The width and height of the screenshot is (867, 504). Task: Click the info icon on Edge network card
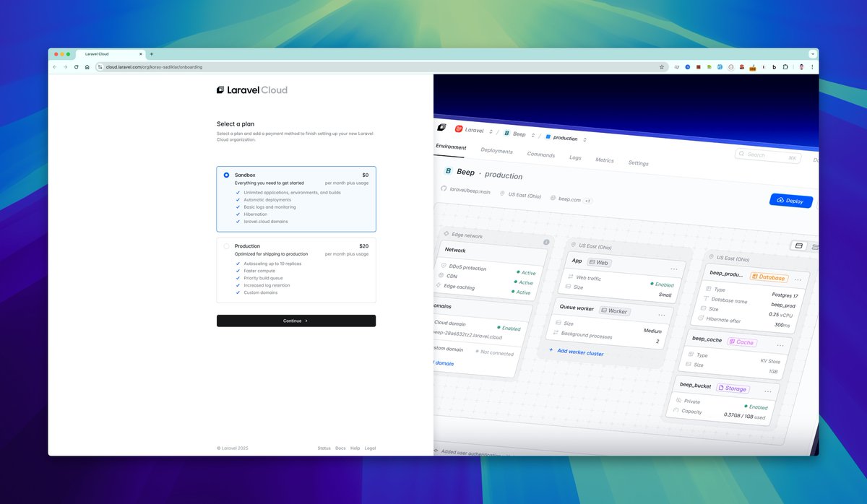tap(546, 242)
